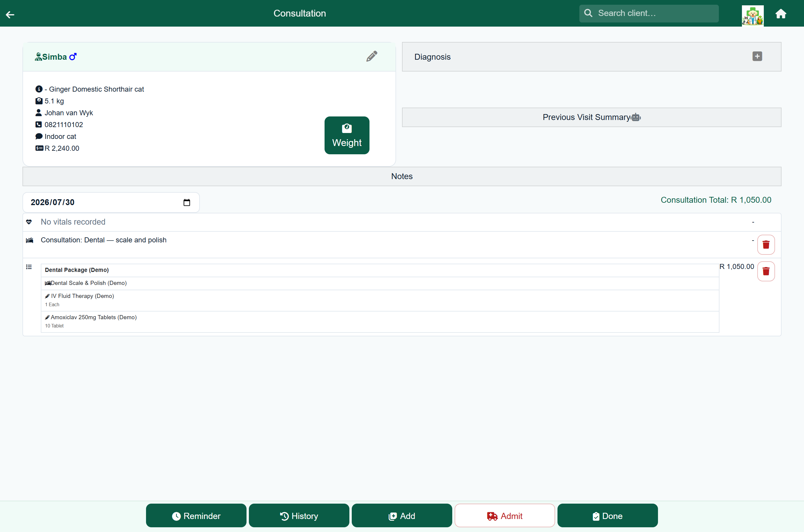The height and width of the screenshot is (532, 804).
Task: Select the No vitals recorded row
Action: [402, 222]
